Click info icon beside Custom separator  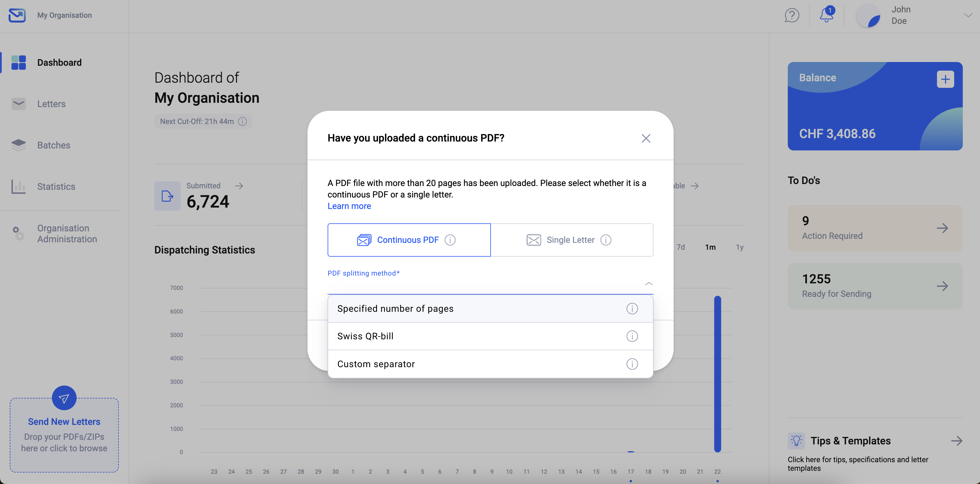click(632, 364)
